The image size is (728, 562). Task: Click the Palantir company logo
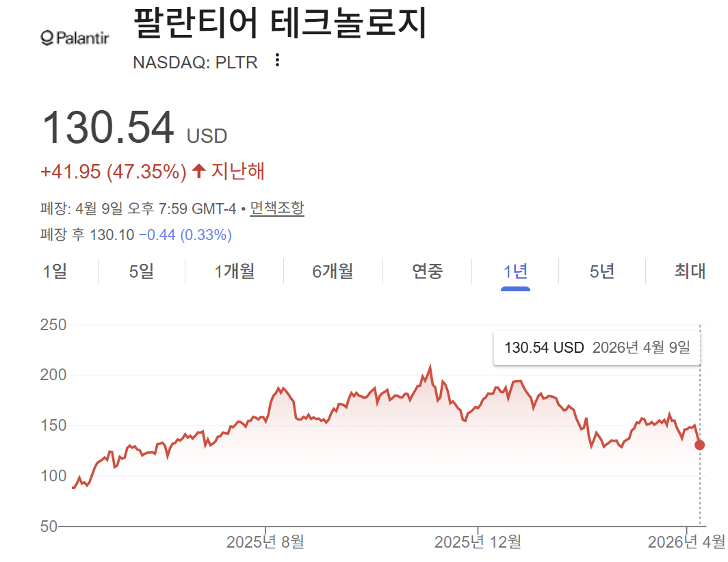pos(74,37)
